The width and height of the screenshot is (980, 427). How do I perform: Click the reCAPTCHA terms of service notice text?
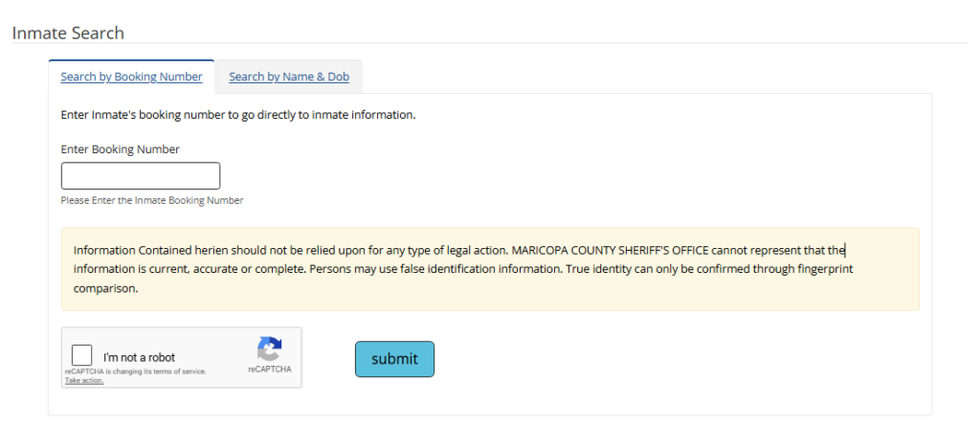pos(135,371)
